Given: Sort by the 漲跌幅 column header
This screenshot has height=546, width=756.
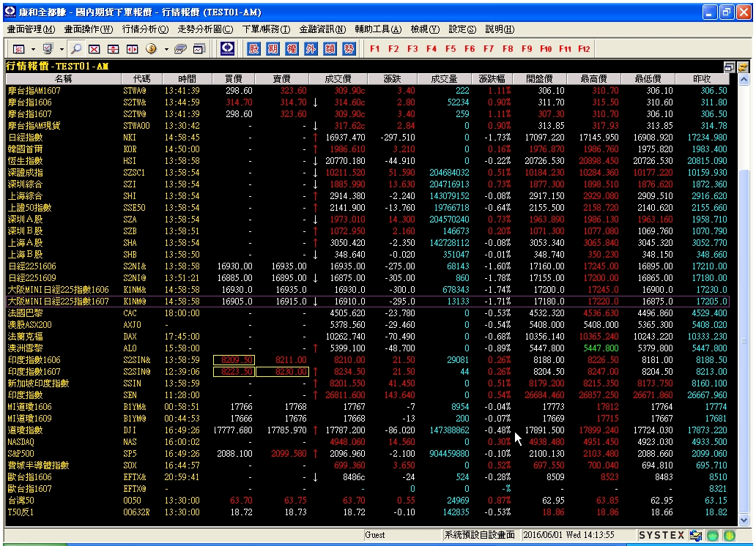Looking at the screenshot, I should point(492,78).
